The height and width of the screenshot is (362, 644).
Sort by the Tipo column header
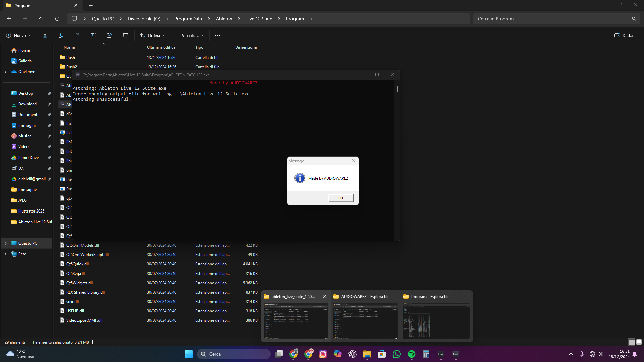(199, 47)
